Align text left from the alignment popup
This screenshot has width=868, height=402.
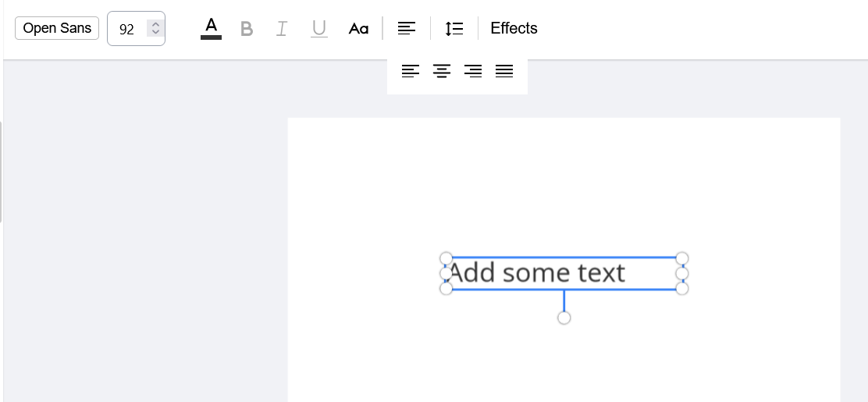pos(411,71)
